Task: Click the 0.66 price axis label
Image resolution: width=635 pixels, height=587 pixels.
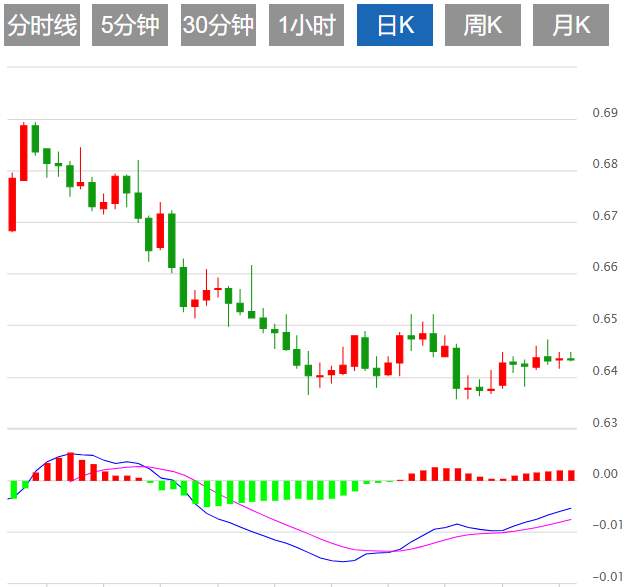Action: pyautogui.click(x=605, y=267)
